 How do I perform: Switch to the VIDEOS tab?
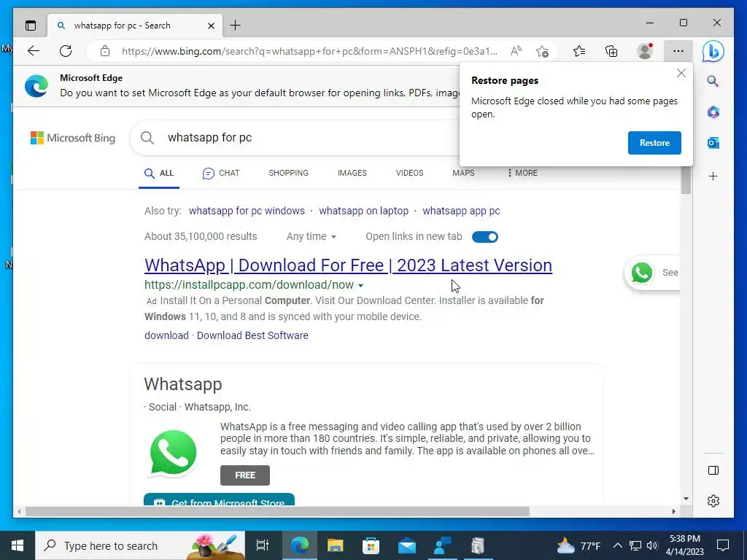409,173
